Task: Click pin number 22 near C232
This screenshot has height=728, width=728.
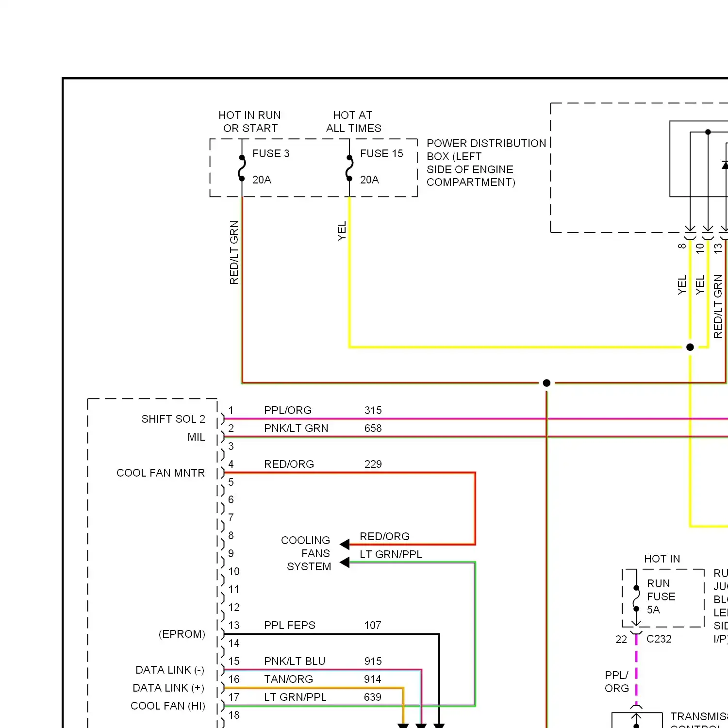Action: (621, 640)
